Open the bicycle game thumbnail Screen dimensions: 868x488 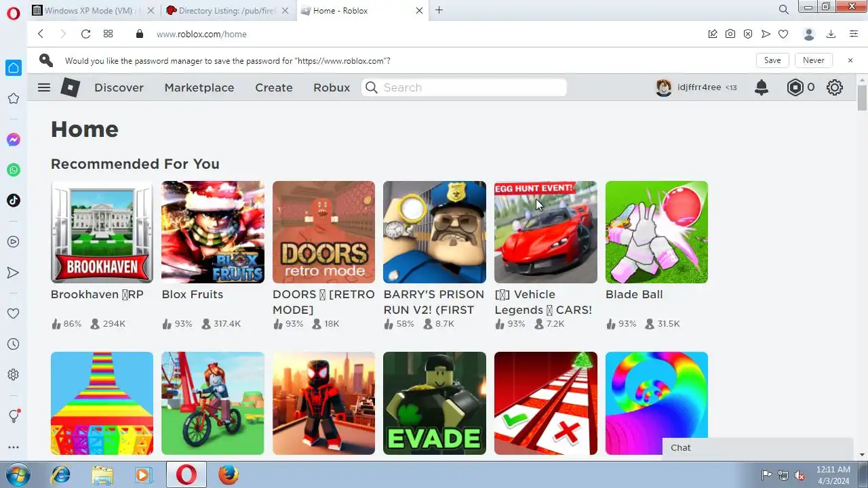[x=213, y=403]
